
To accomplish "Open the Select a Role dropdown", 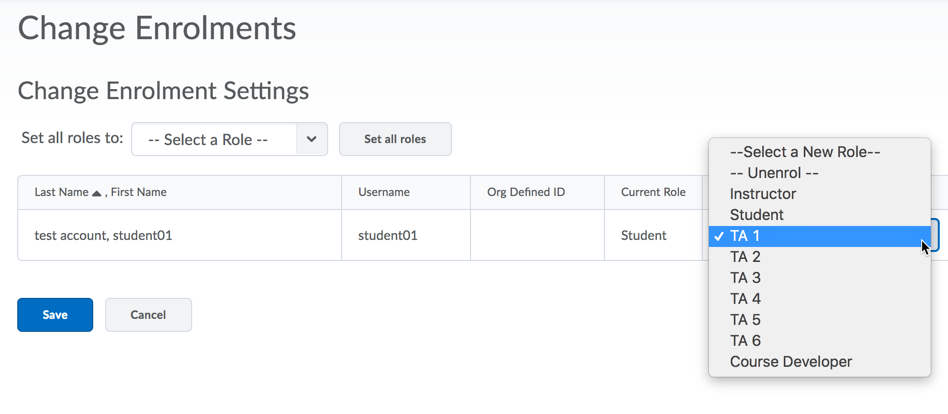I will point(214,140).
